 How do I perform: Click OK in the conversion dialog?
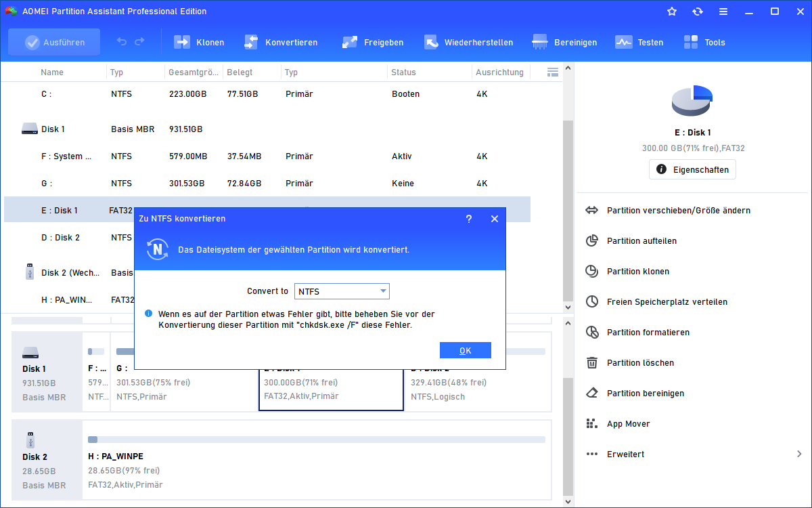[465, 350]
